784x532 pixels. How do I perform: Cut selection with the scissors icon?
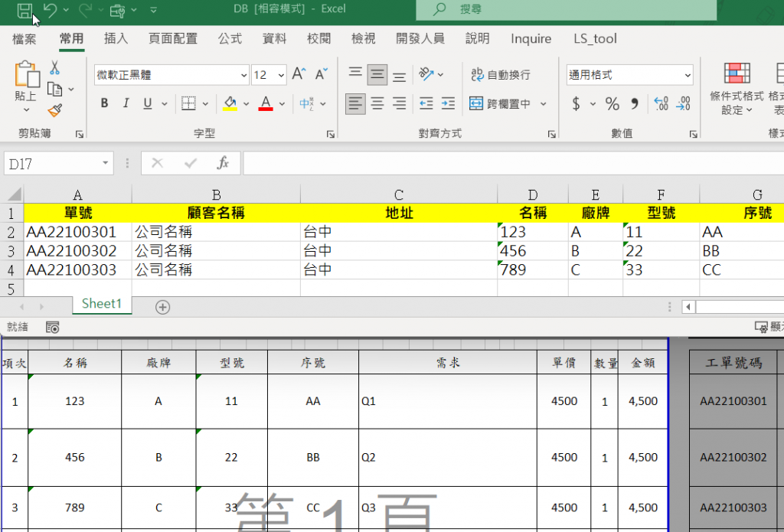pos(54,67)
